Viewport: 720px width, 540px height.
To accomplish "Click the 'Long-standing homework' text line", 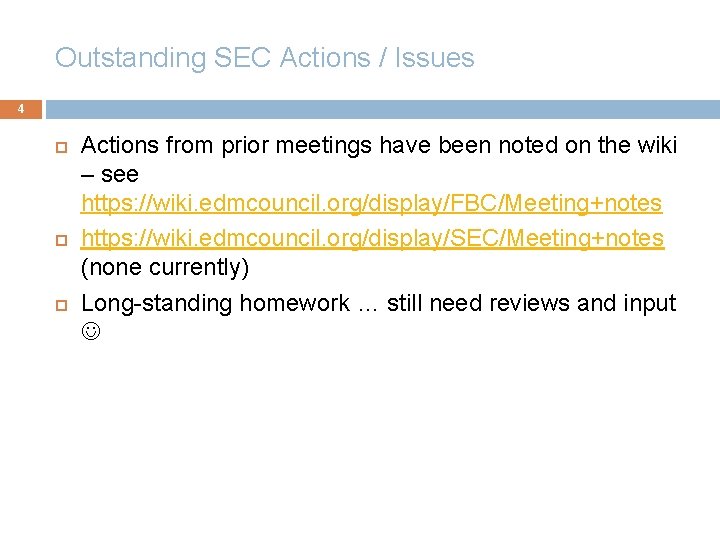I will [x=215, y=303].
